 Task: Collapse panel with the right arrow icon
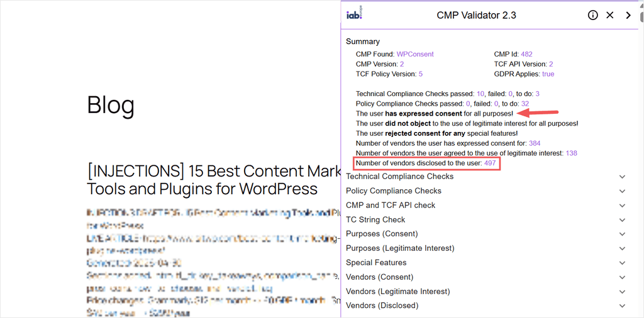coord(628,15)
